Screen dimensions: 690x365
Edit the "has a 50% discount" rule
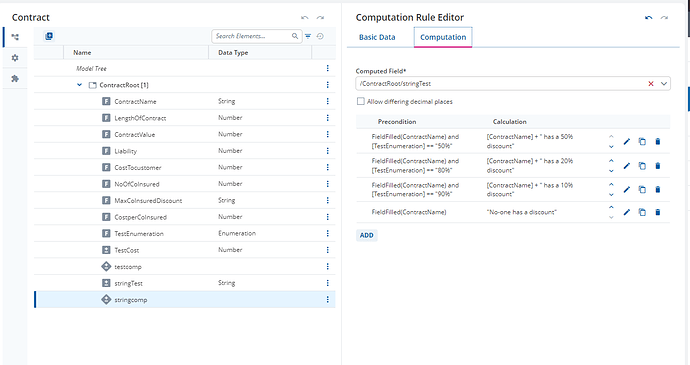pyautogui.click(x=627, y=141)
